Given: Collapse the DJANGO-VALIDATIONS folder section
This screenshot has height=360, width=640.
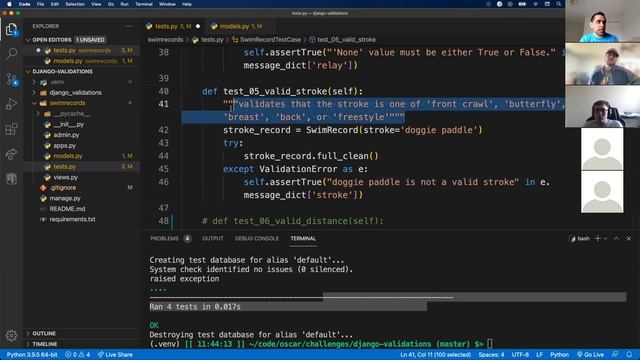Looking at the screenshot, I should point(82,71).
